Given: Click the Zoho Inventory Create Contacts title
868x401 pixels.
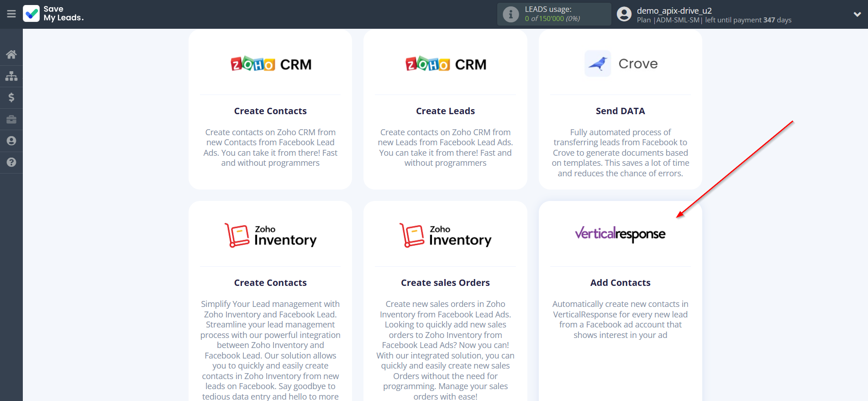Looking at the screenshot, I should (x=270, y=283).
